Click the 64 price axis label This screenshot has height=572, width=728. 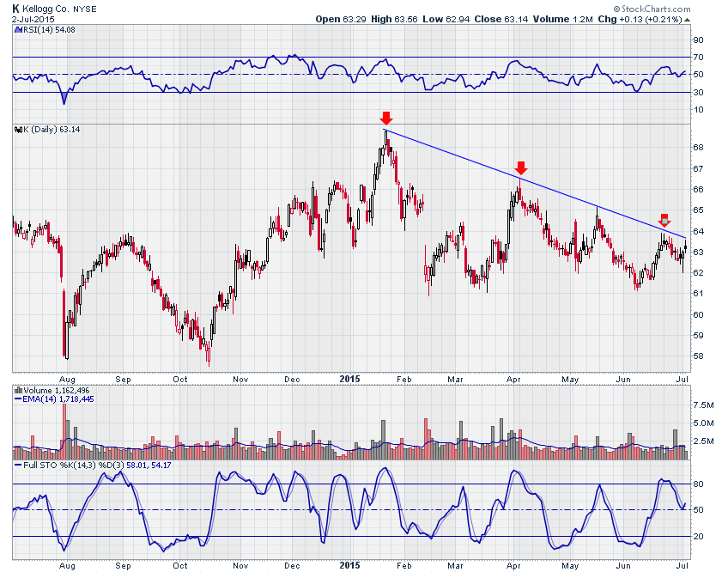click(x=698, y=231)
